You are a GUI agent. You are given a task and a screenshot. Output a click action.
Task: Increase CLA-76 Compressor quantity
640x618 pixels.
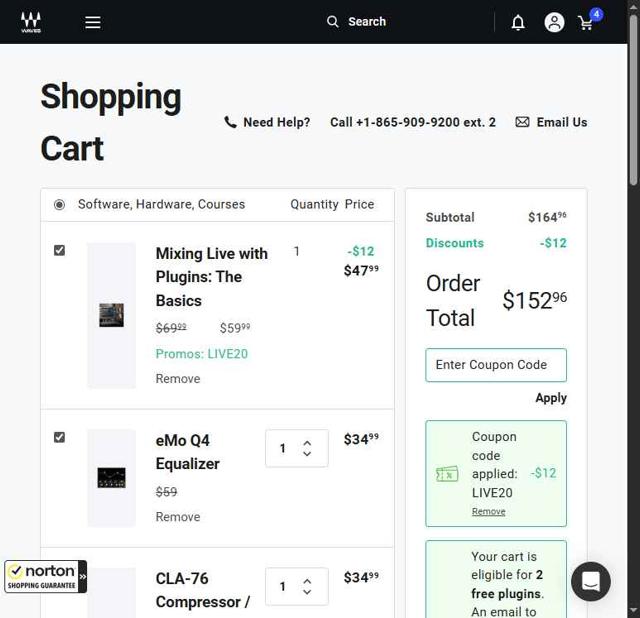coord(307,581)
